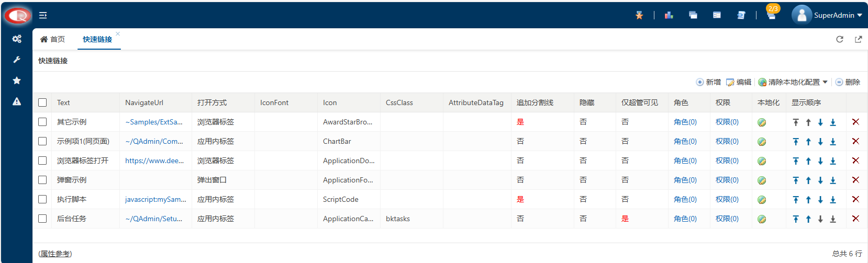Refresh the current tab content
The height and width of the screenshot is (263, 868).
tap(840, 39)
